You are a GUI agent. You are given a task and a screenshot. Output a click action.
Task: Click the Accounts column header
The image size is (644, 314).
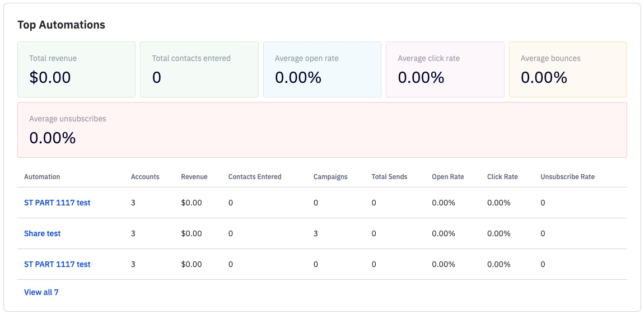point(145,177)
